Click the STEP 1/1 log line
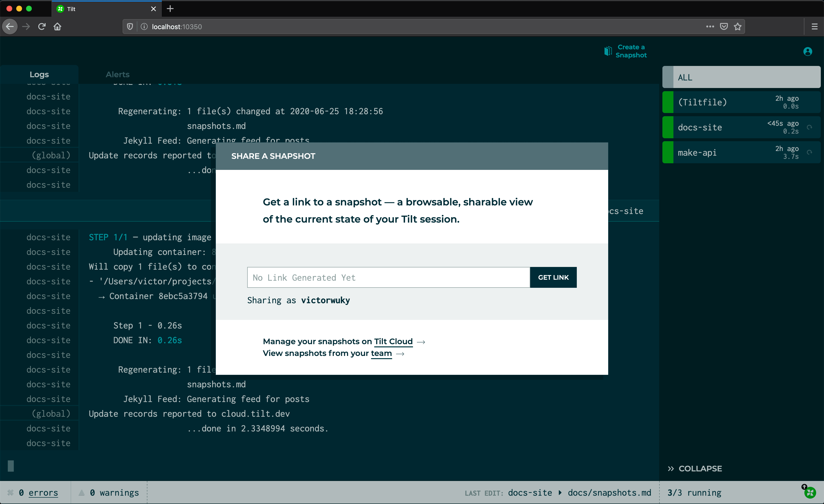This screenshot has height=504, width=824. [150, 237]
